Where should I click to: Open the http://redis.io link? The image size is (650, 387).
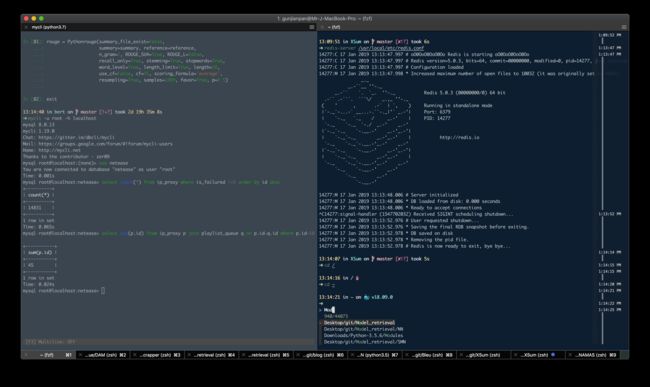459,138
